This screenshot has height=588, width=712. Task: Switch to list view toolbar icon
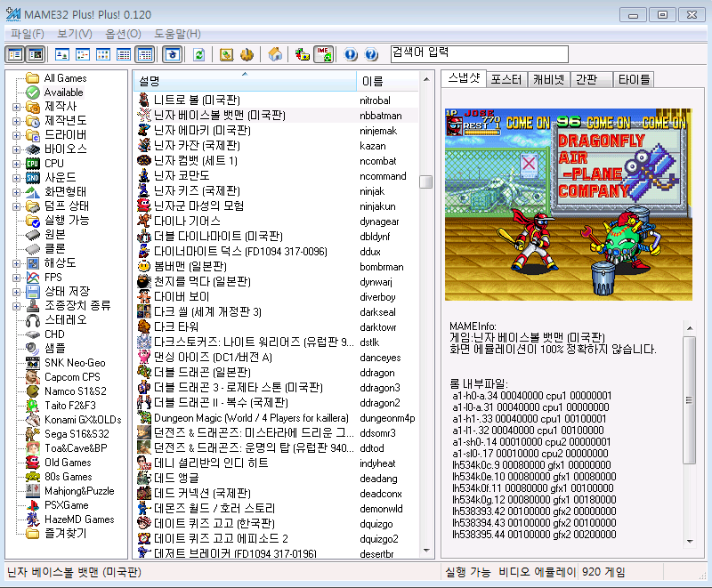103,55
